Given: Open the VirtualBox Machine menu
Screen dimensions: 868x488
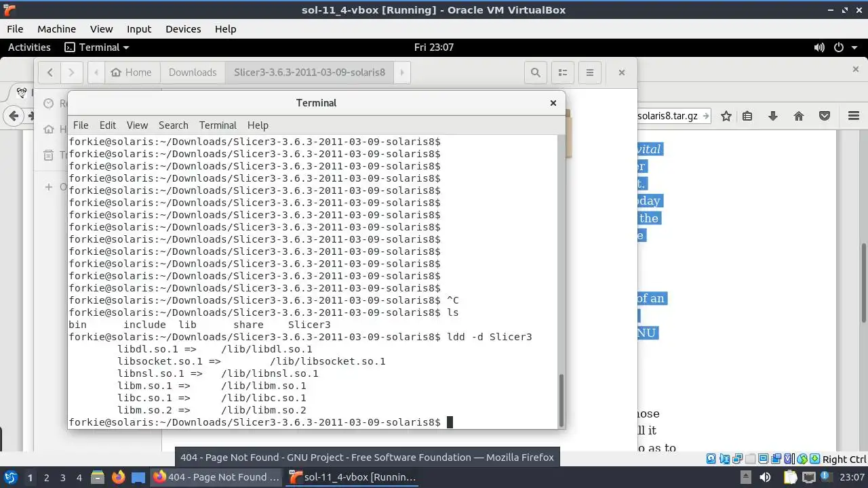Looking at the screenshot, I should [x=56, y=29].
